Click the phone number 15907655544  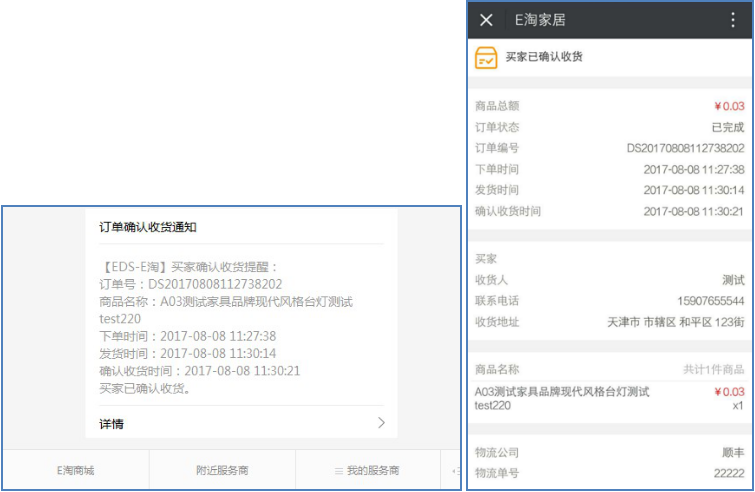click(x=711, y=301)
